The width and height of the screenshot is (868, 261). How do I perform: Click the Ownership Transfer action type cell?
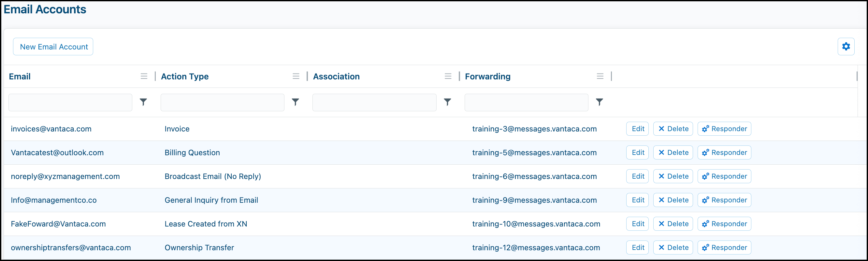click(x=199, y=248)
